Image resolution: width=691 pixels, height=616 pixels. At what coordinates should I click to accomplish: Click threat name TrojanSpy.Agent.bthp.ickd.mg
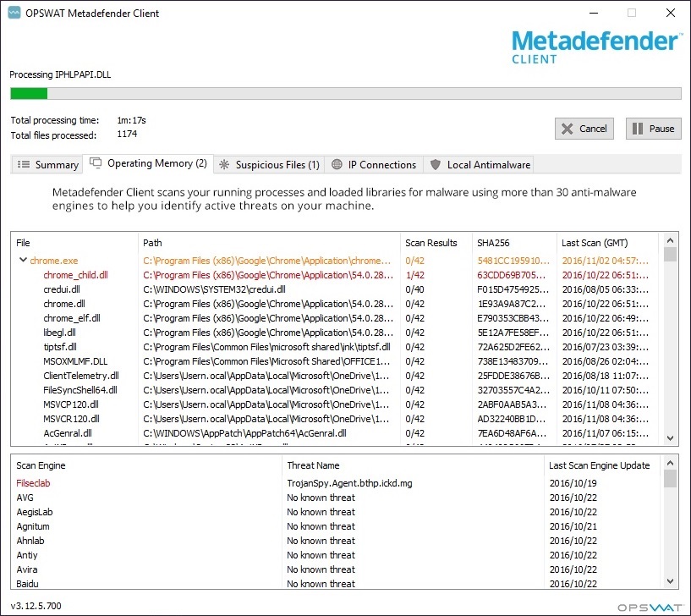[x=349, y=483]
